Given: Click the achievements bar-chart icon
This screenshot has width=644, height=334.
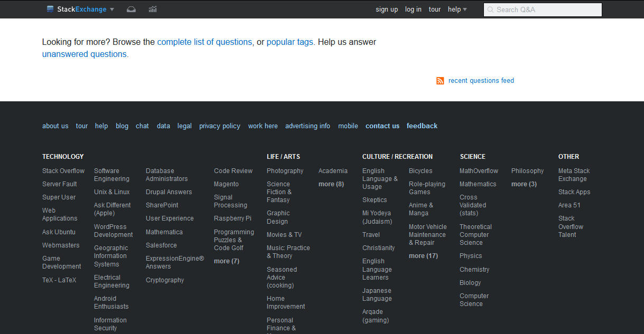Looking at the screenshot, I should tap(152, 9).
